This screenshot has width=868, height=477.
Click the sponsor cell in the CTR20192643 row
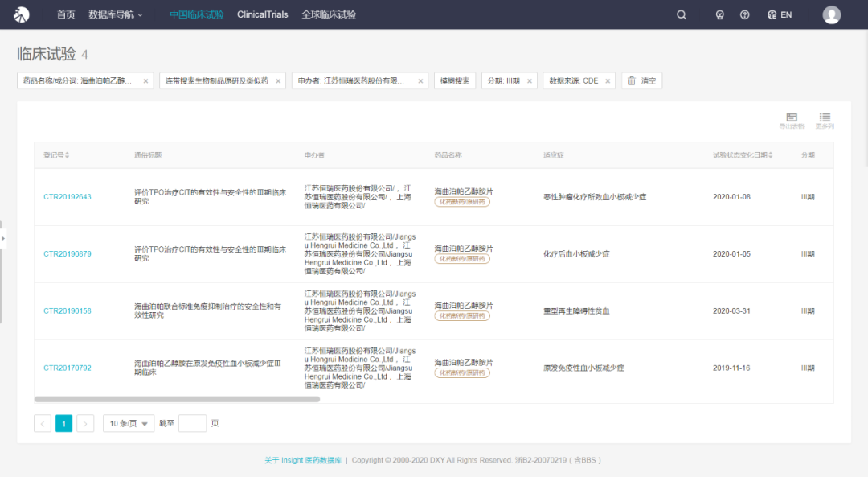pos(358,197)
